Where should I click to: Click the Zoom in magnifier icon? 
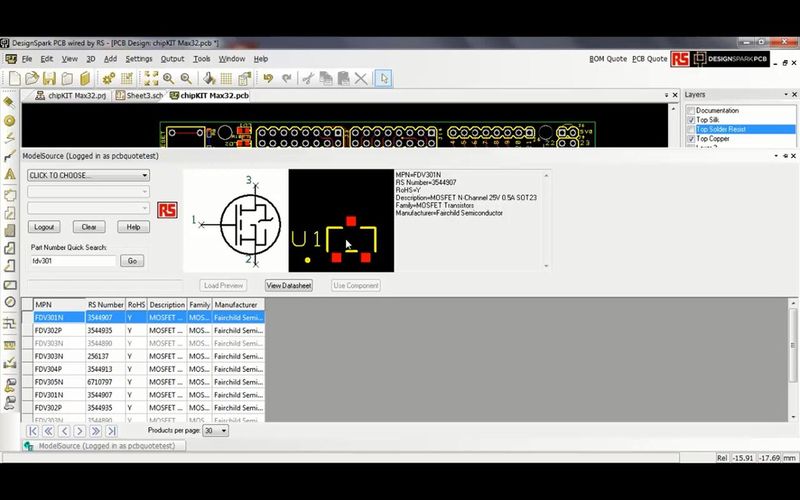[x=168, y=79]
